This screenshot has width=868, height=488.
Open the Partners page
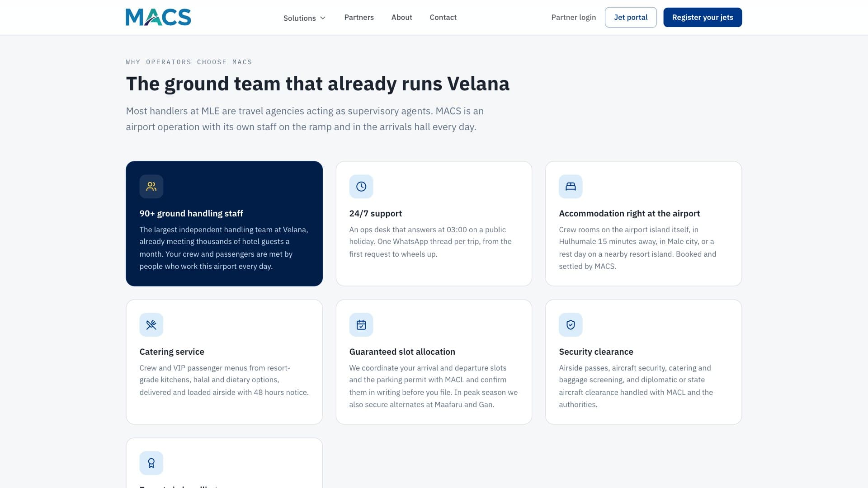(x=359, y=17)
